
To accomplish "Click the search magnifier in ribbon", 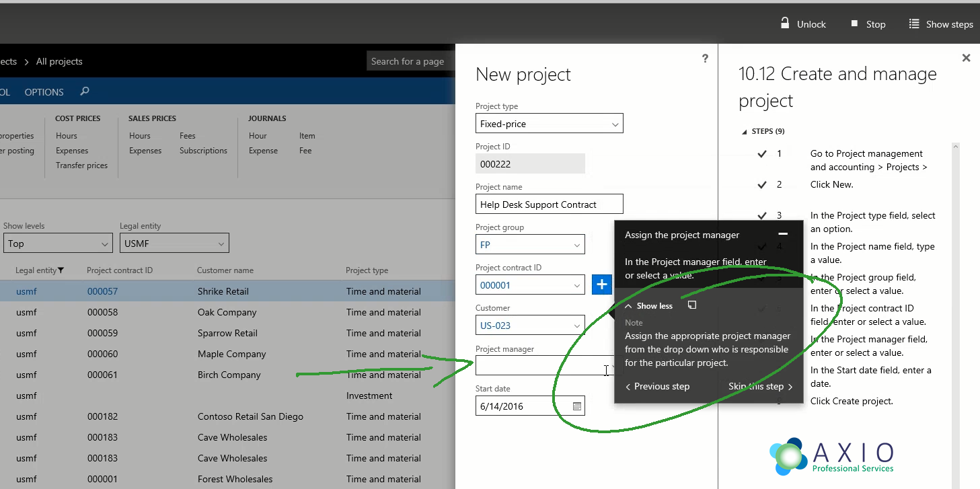I will pos(84,91).
